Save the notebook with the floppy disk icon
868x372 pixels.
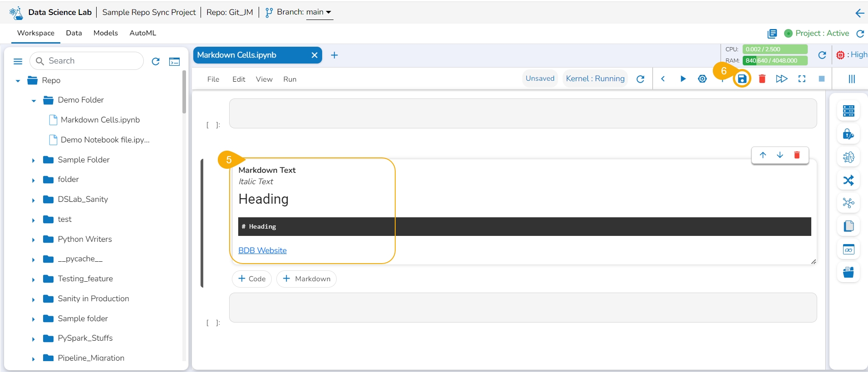[742, 79]
